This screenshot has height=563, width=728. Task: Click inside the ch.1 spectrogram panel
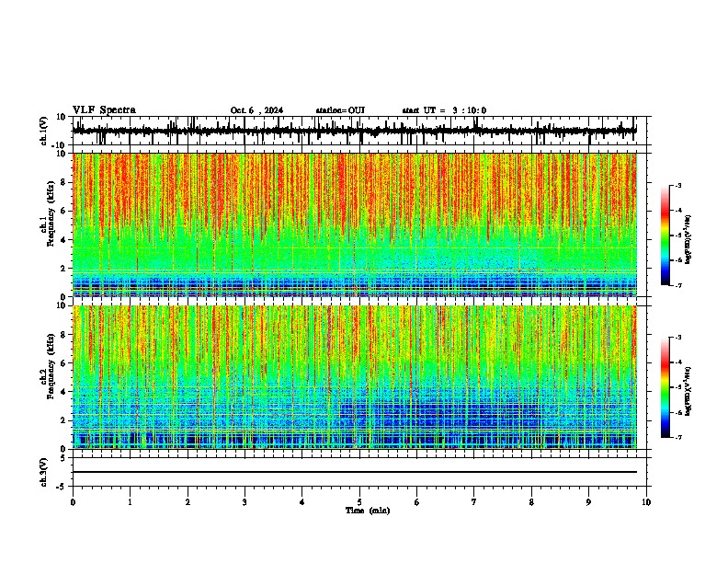point(355,224)
